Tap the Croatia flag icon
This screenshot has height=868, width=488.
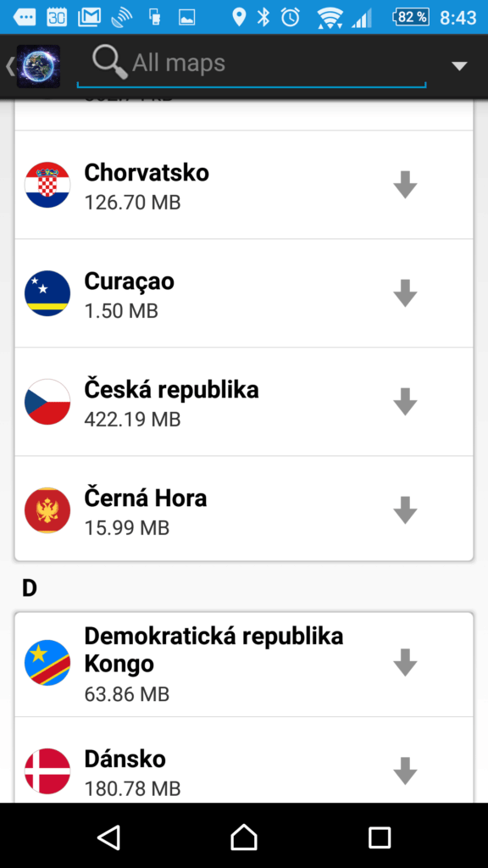click(47, 185)
